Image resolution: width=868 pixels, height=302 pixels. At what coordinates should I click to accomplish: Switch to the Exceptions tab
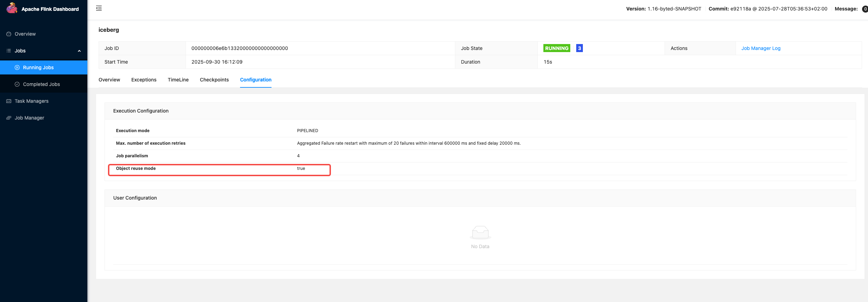(x=144, y=80)
